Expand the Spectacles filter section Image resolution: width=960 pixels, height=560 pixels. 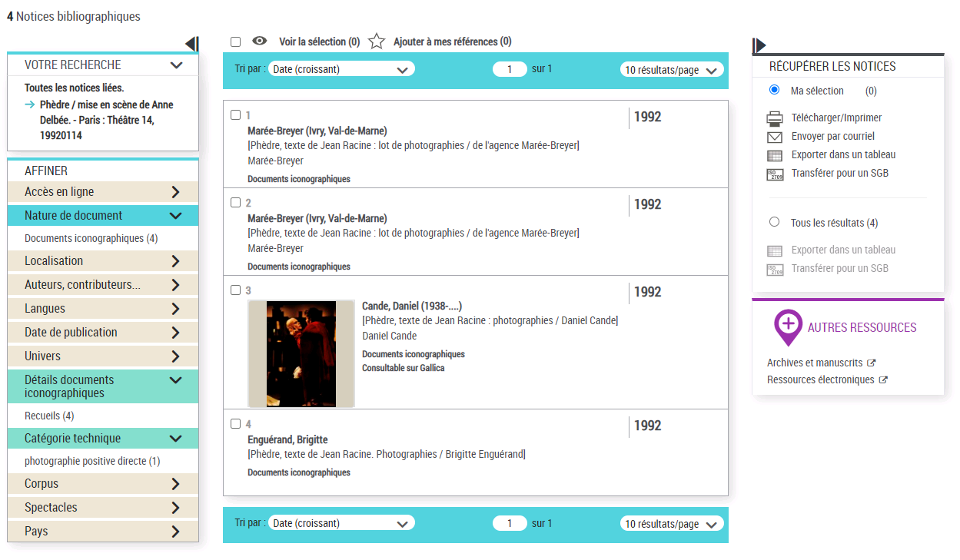coord(103,508)
